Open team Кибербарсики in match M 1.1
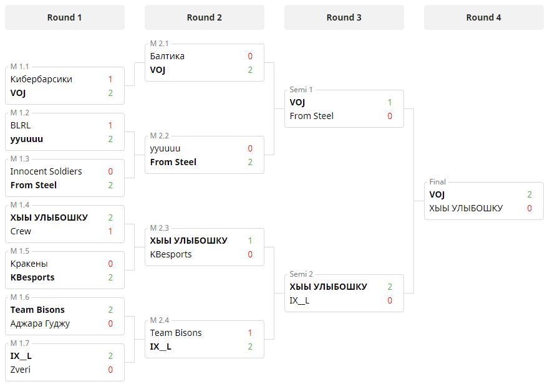Screen dimensions: 550x392 [x=41, y=79]
